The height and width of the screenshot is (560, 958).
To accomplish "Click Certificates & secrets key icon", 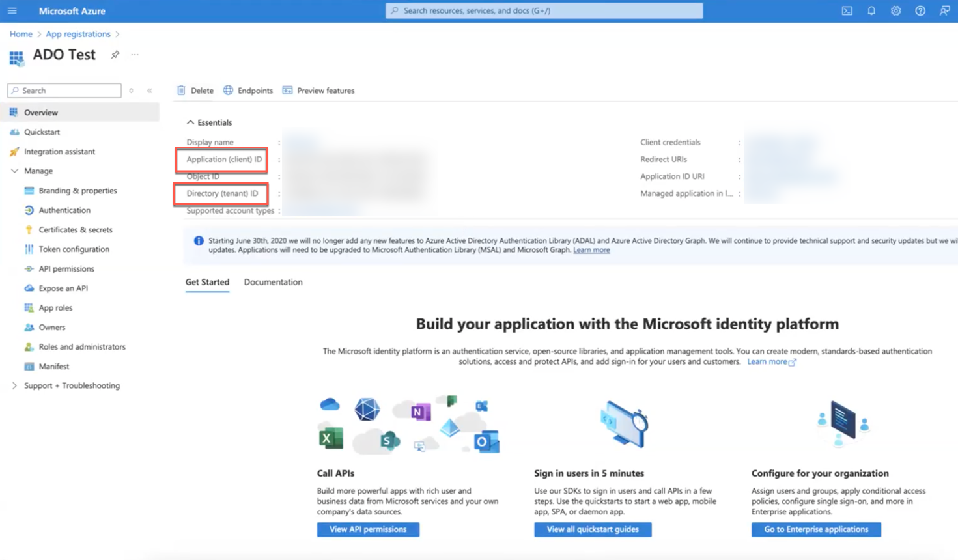I will point(29,230).
